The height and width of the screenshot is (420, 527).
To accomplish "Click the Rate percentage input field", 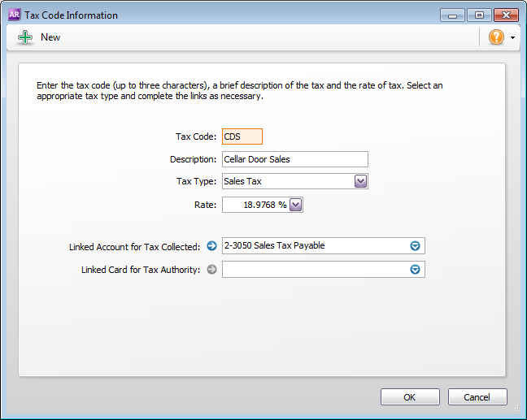I will tap(255, 205).
